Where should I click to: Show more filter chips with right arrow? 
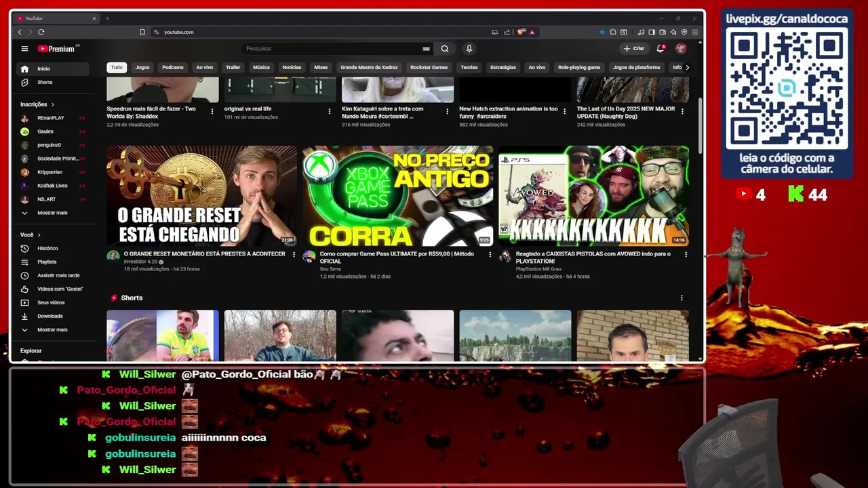(687, 67)
